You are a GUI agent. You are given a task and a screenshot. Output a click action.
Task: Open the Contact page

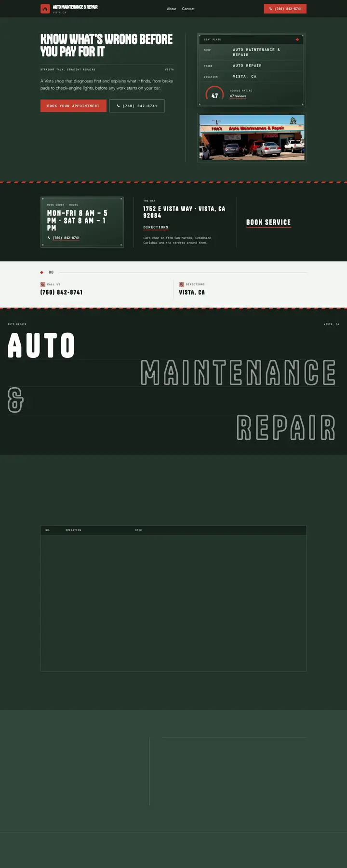click(188, 9)
